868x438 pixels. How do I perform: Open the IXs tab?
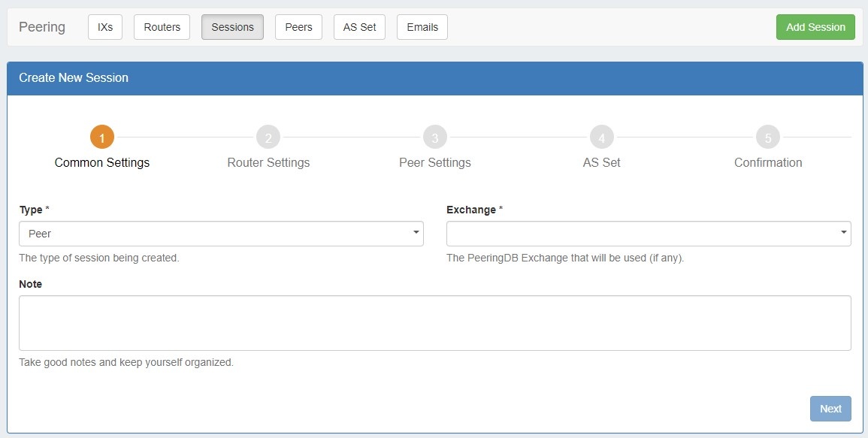[x=105, y=27]
